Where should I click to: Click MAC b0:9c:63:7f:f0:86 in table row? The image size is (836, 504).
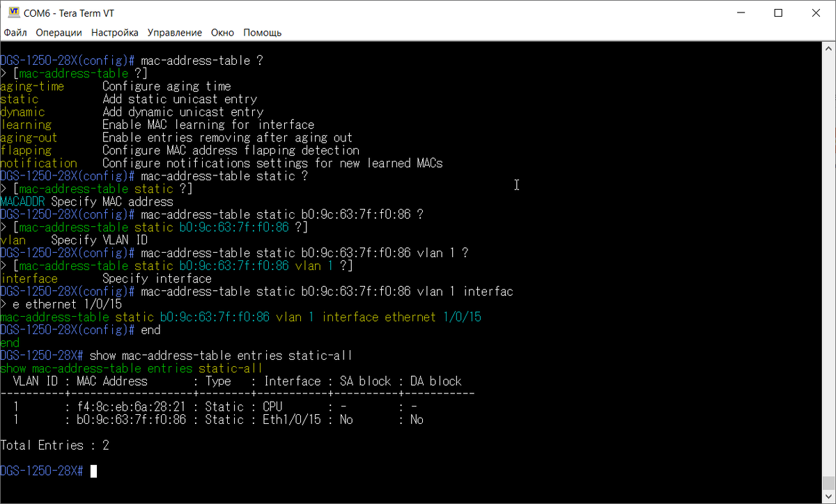(x=132, y=420)
